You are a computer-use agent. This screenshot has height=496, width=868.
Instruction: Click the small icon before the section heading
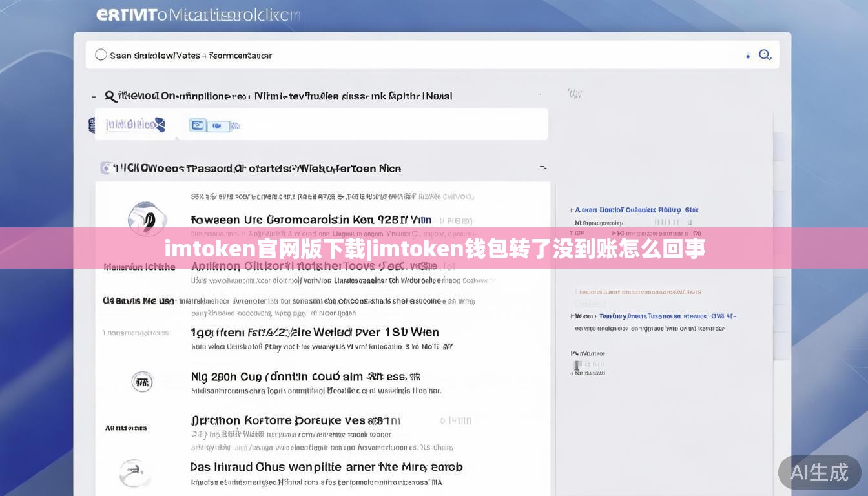[106, 169]
